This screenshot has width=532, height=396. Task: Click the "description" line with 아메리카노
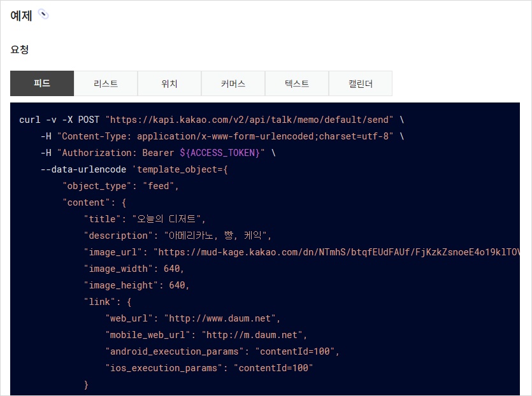tap(178, 236)
